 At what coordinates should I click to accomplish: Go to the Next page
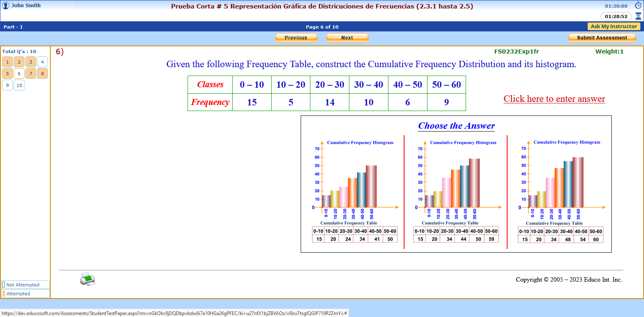(347, 37)
